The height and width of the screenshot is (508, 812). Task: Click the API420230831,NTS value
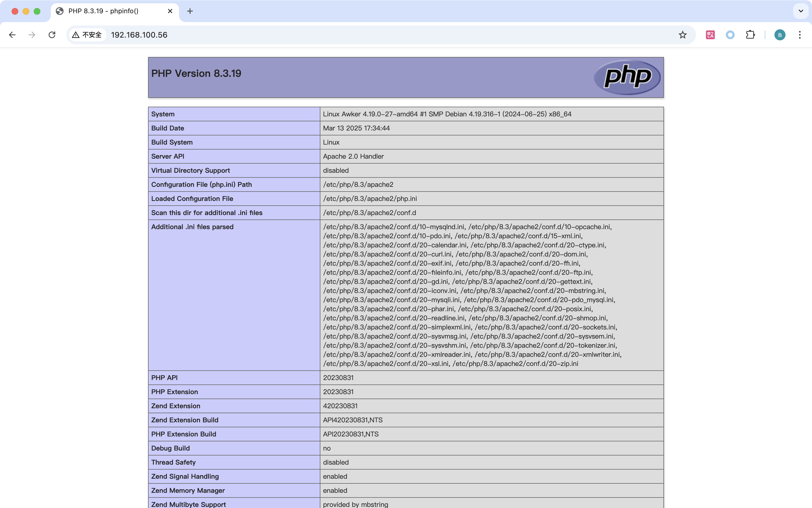(x=352, y=420)
